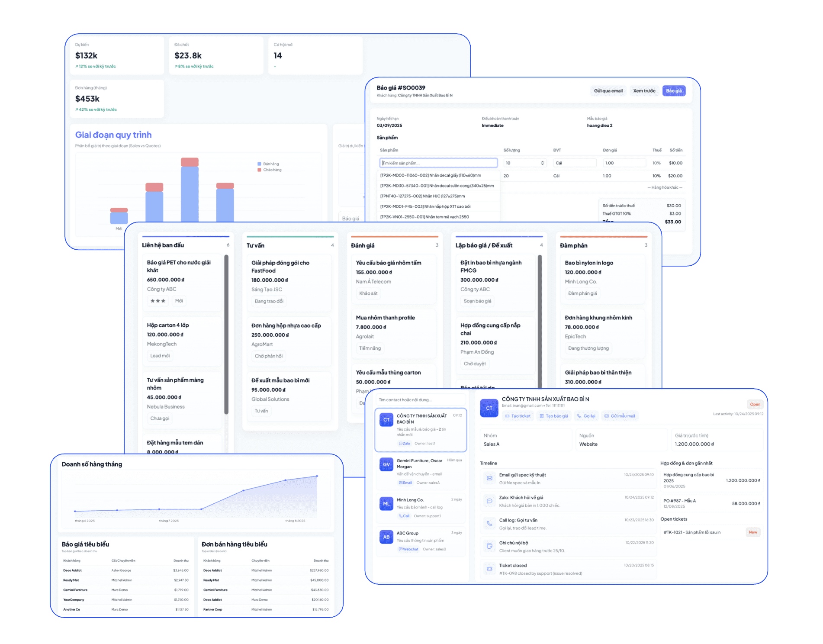
Task: Click the CT avatar in the company header
Action: [x=489, y=408]
